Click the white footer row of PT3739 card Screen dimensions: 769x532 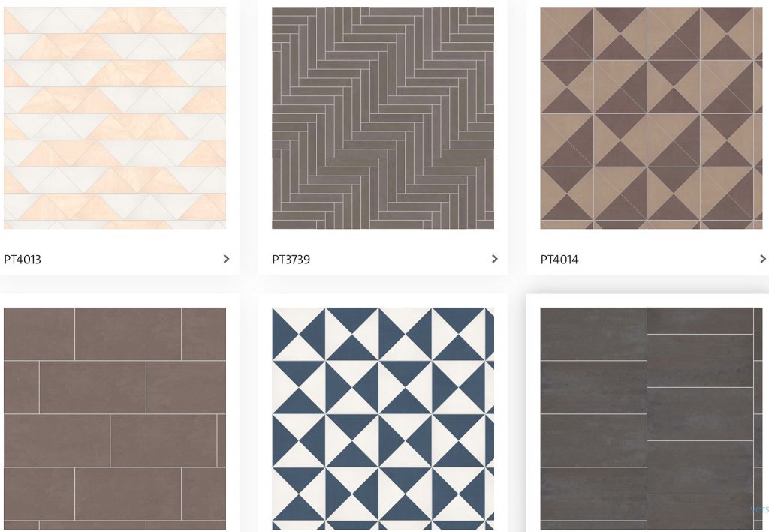coord(383,259)
